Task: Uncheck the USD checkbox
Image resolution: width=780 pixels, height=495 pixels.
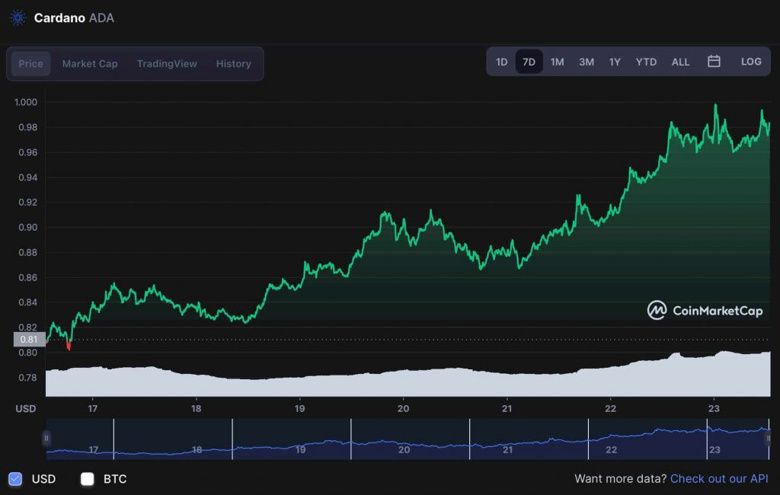Action: click(15, 479)
